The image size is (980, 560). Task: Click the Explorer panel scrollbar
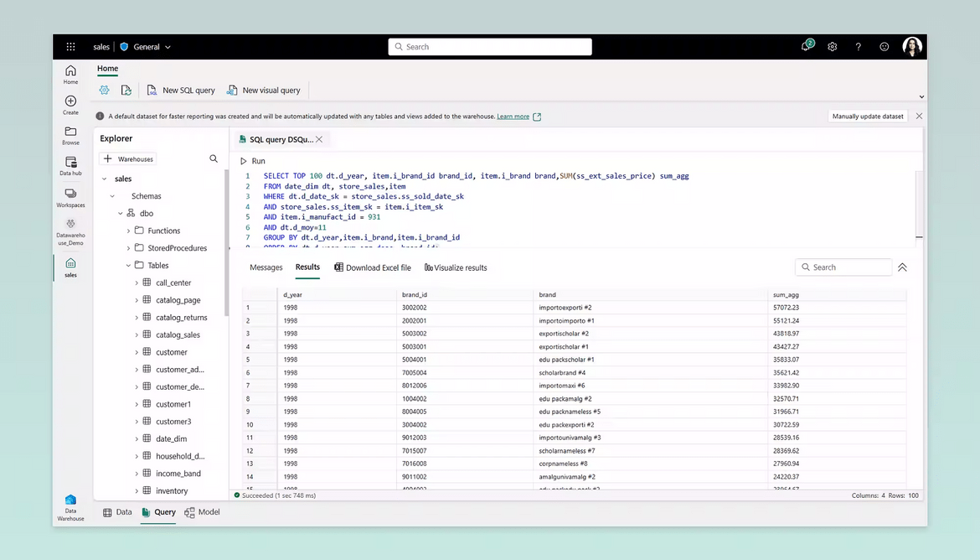[x=226, y=243]
